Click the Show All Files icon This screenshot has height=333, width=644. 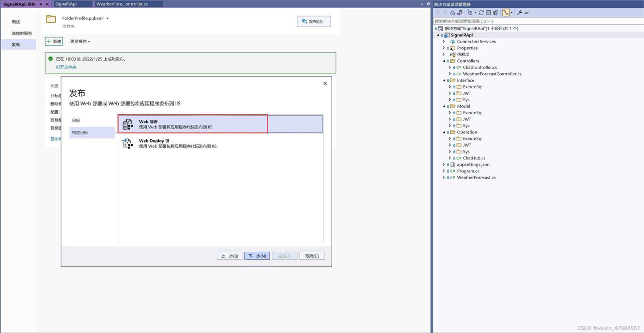(496, 13)
